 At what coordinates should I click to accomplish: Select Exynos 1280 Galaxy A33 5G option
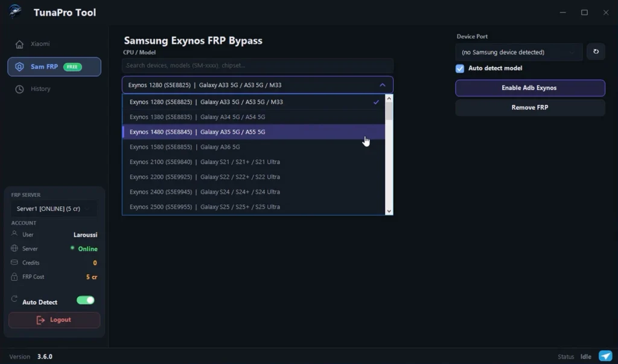[253, 102]
